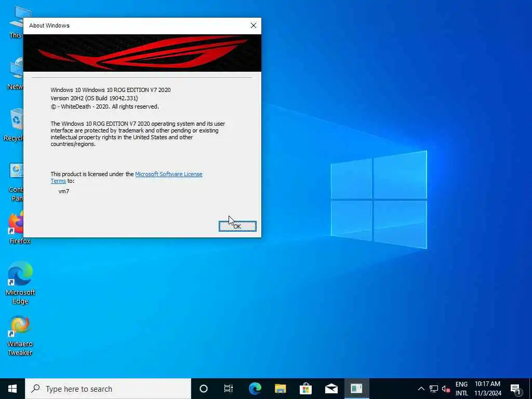Open File Explorer from the taskbar
Image resolution: width=532 pixels, height=399 pixels.
tap(281, 389)
